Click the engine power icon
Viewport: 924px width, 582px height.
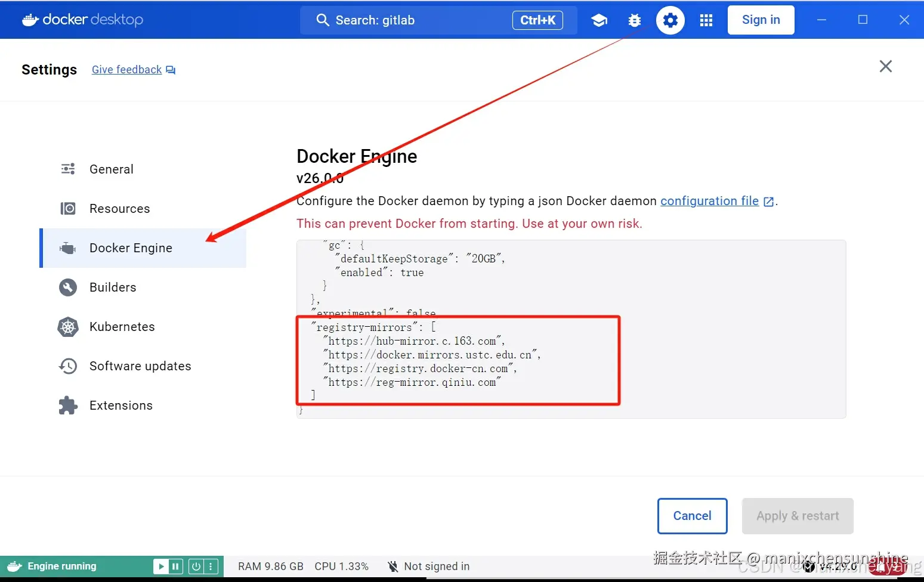click(x=196, y=566)
